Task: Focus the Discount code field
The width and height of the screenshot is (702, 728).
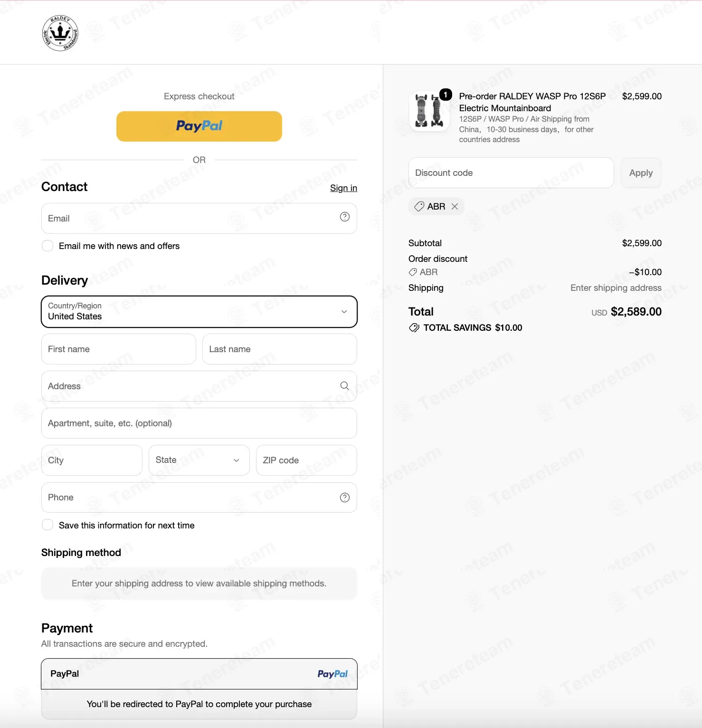Action: tap(511, 173)
